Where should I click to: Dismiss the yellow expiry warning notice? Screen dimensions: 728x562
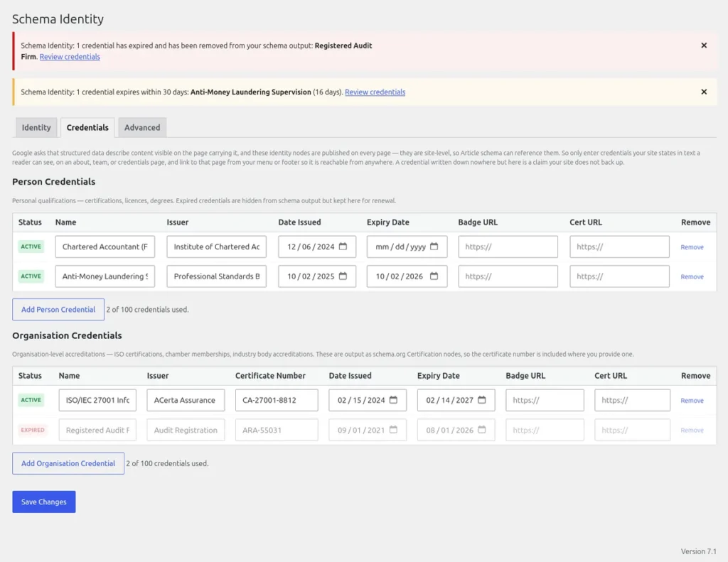click(704, 92)
